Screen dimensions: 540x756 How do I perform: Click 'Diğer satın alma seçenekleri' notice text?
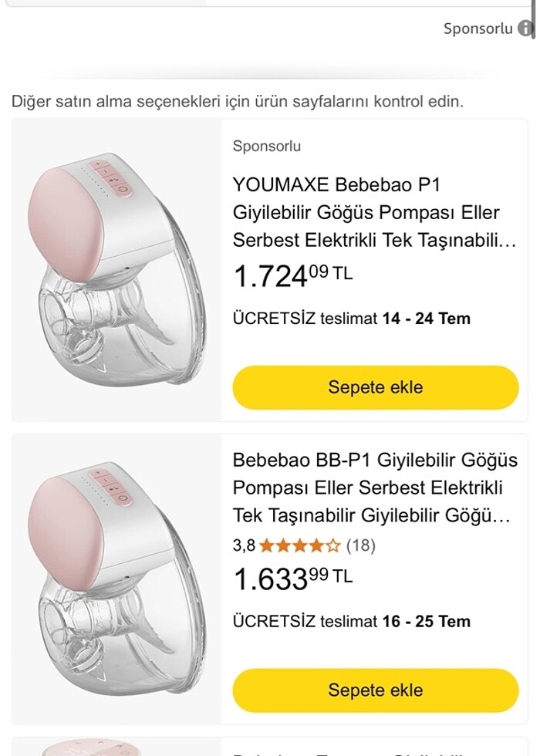click(238, 102)
